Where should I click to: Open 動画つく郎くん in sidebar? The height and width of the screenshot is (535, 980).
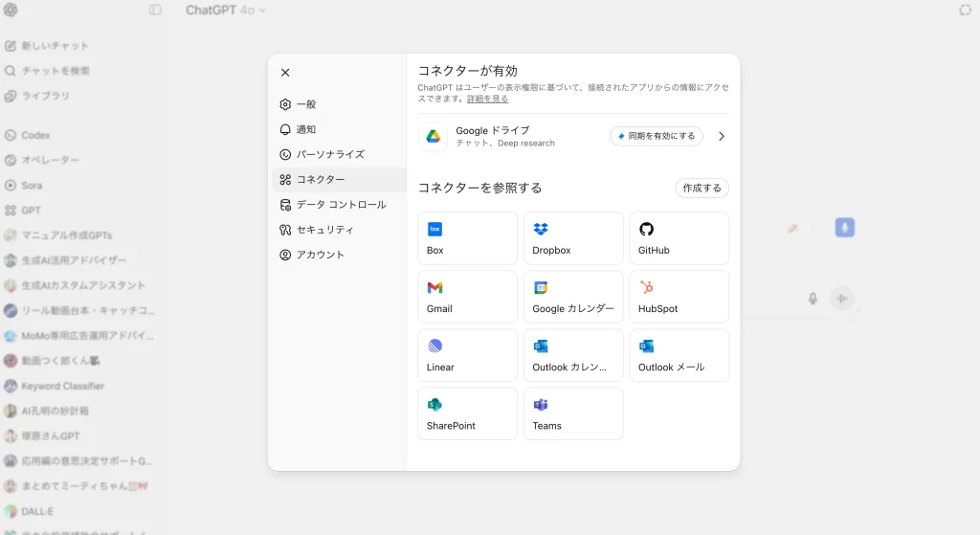(x=52, y=361)
